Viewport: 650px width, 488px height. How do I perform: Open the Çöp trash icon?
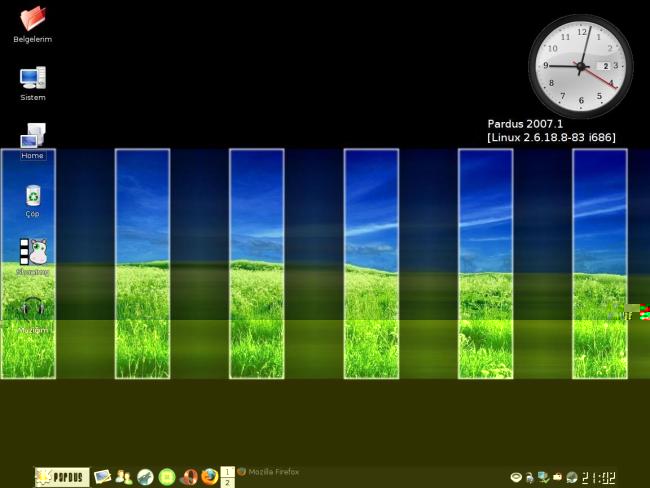tap(32, 195)
